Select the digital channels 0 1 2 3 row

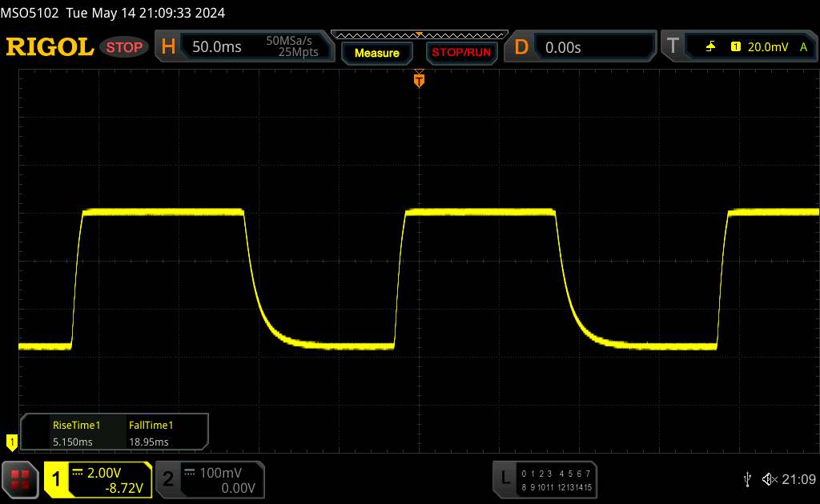tap(537, 474)
